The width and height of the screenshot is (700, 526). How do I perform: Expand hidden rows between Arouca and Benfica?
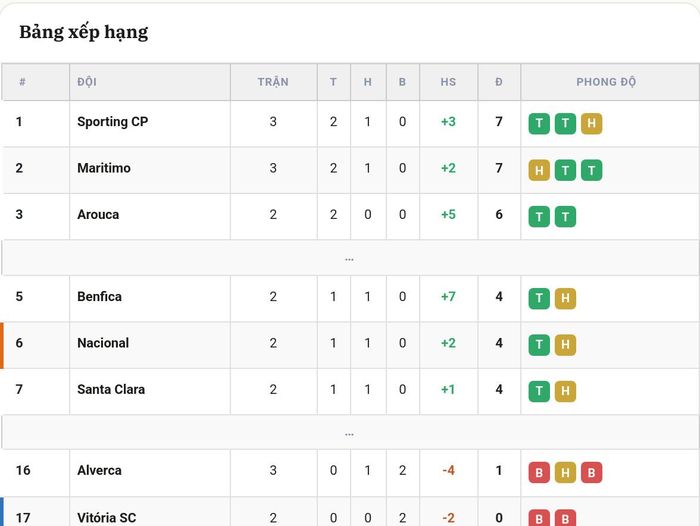tap(350, 258)
